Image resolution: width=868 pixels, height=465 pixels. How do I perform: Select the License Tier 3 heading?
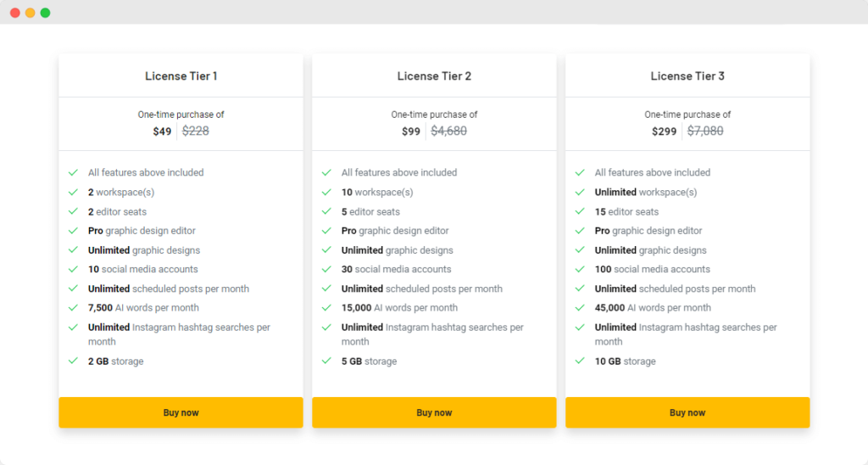687,76
